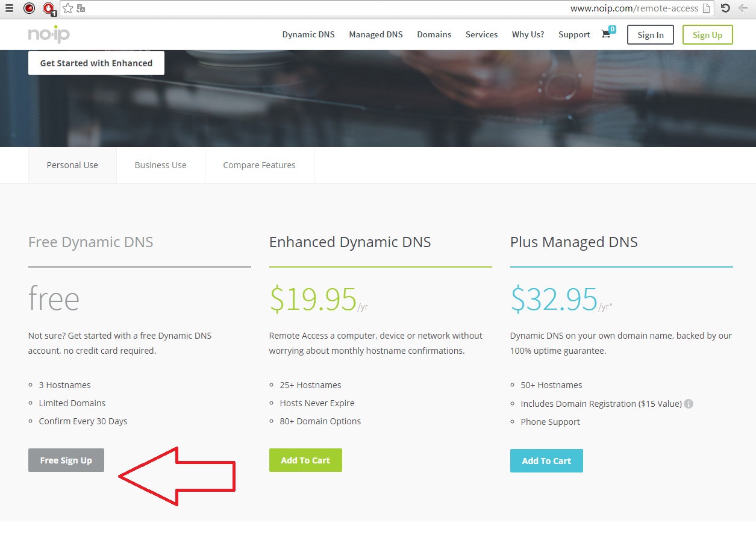
Task: Open the Services nav menu
Action: pyautogui.click(x=481, y=34)
